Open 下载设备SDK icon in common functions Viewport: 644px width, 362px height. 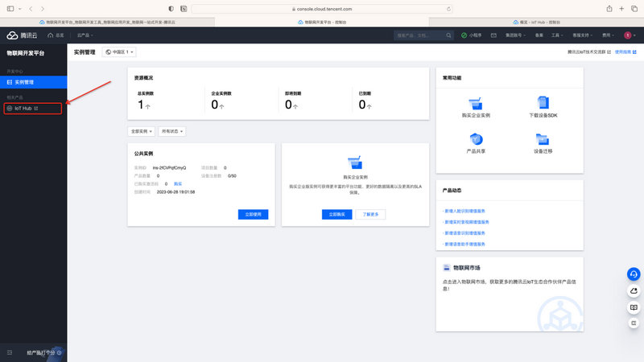tap(543, 104)
